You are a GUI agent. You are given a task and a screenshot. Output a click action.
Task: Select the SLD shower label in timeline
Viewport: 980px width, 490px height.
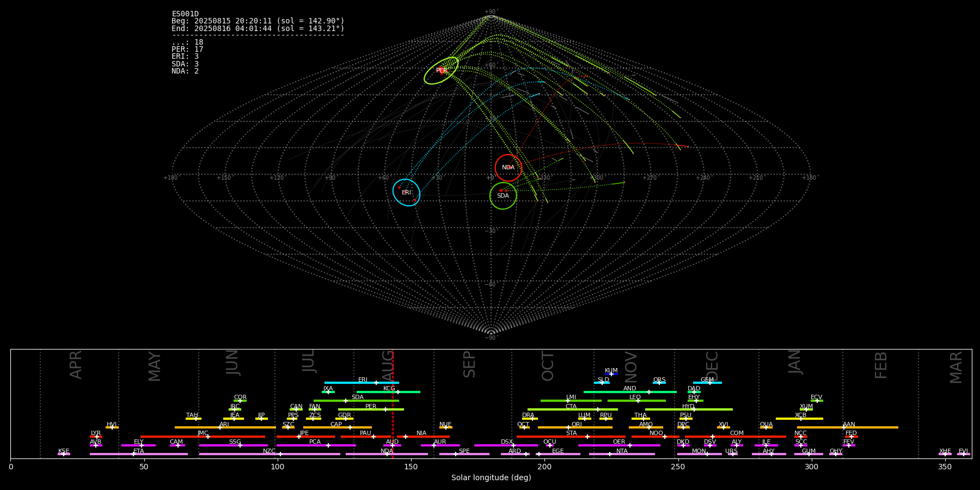coord(603,380)
